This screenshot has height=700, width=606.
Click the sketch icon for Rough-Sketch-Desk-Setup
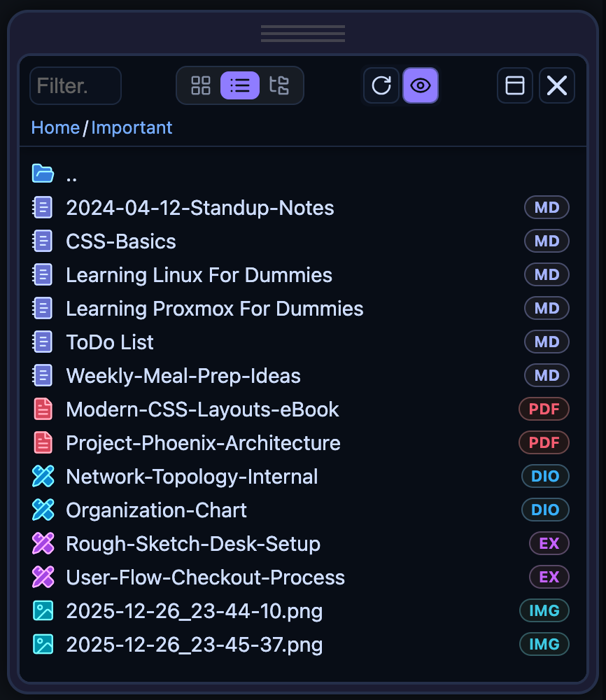43,544
